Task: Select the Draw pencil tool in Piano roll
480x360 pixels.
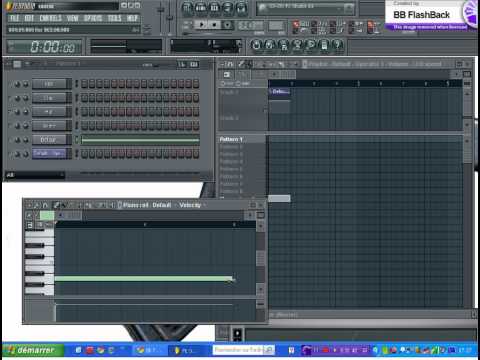Action: pos(57,205)
